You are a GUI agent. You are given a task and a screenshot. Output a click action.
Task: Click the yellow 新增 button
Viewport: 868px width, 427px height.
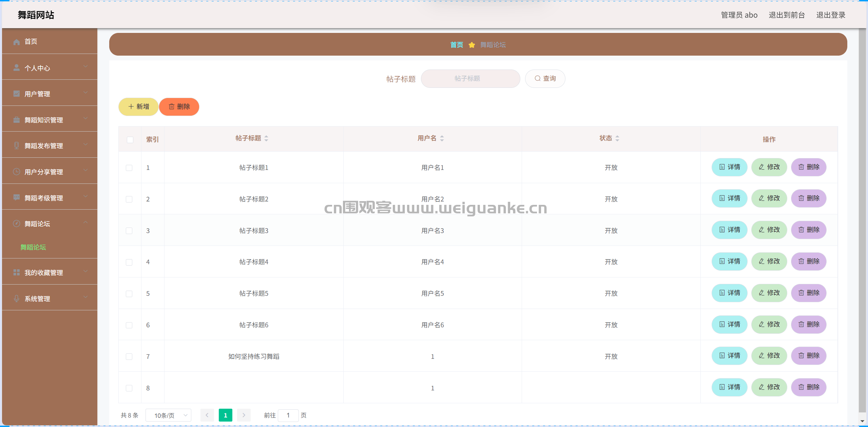coord(138,107)
